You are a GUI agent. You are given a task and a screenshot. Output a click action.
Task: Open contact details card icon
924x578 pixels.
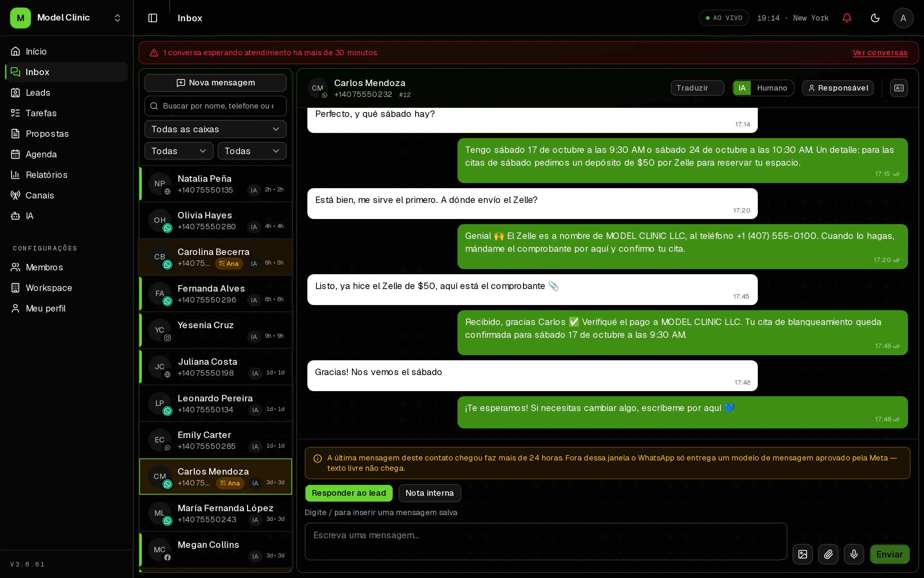[899, 88]
